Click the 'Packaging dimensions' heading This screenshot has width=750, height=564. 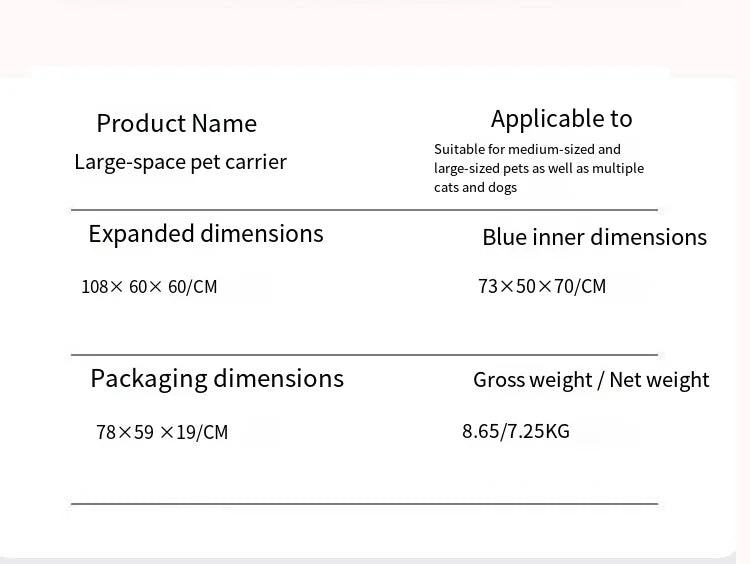tap(217, 379)
